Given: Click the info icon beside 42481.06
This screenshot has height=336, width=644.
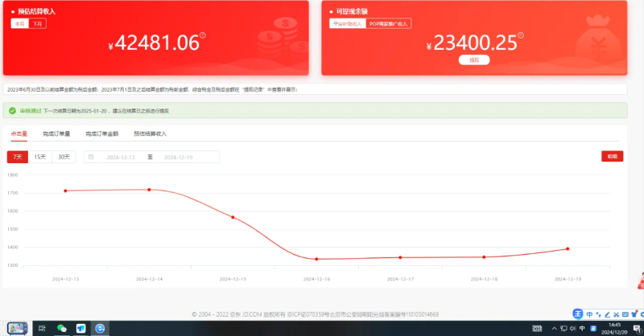Looking at the screenshot, I should [203, 35].
